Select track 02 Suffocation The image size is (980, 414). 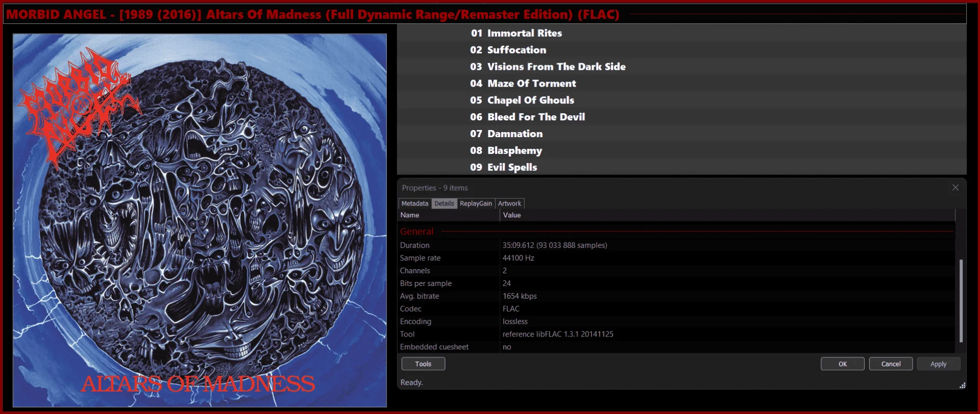click(681, 50)
